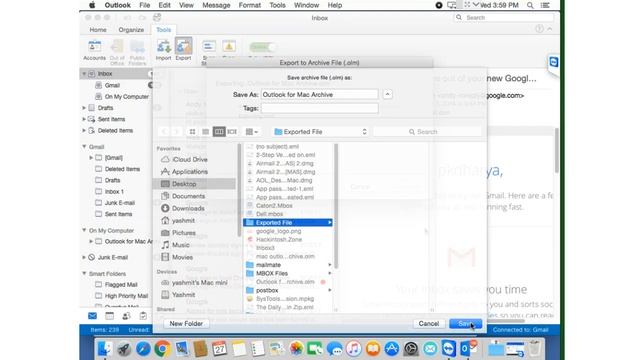Open the Tools menu in menu bar

(277, 5)
